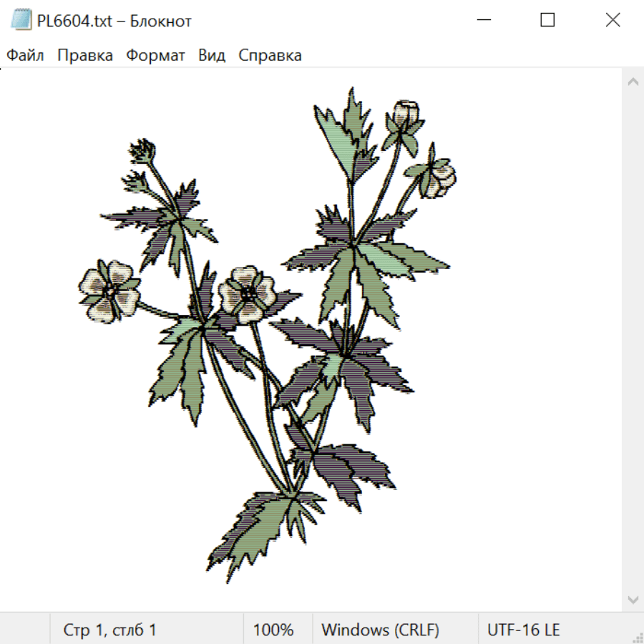Click the scroll up arrow
The width and height of the screenshot is (644, 644).
pos(633,82)
